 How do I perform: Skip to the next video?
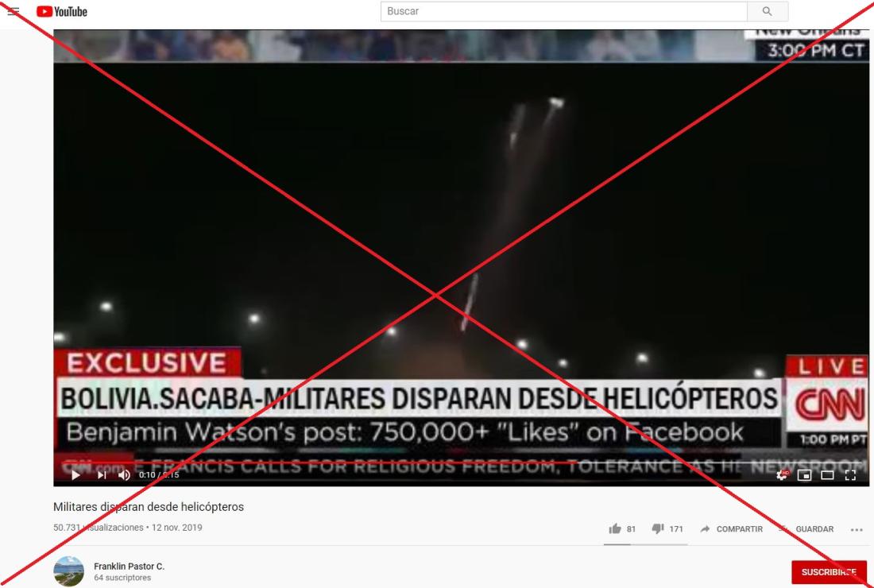point(102,475)
